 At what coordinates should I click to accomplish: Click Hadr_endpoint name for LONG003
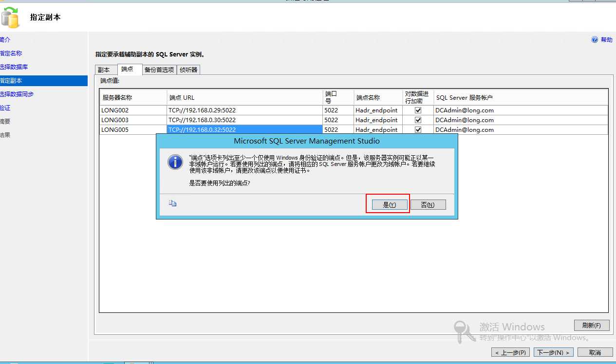[x=378, y=120]
